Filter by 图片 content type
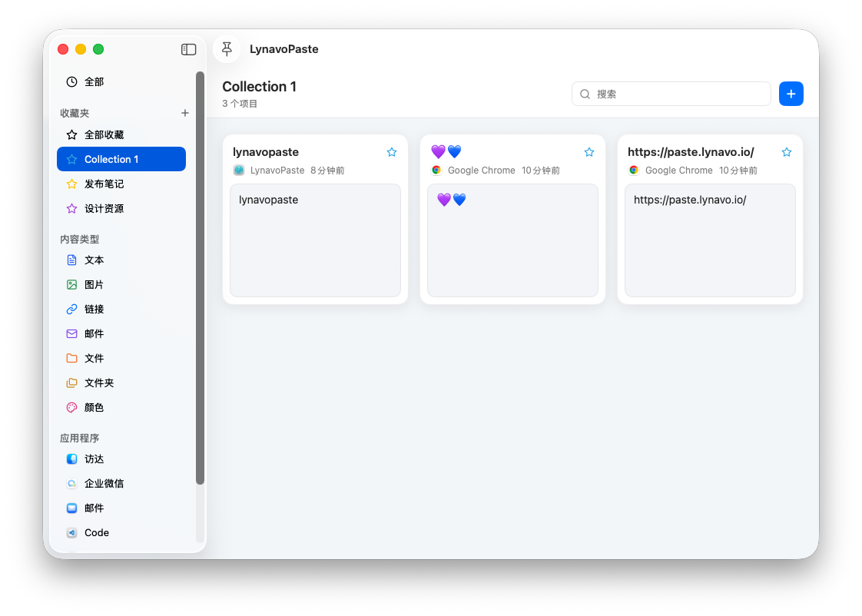This screenshot has width=862, height=616. point(121,285)
